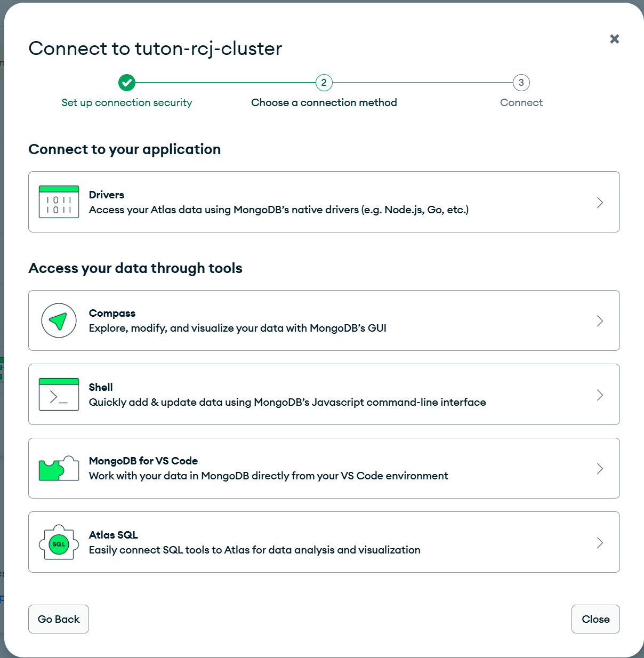Screen dimensions: 644x658
Task: Click the 'Quickly add & update data' description
Action: (287, 402)
